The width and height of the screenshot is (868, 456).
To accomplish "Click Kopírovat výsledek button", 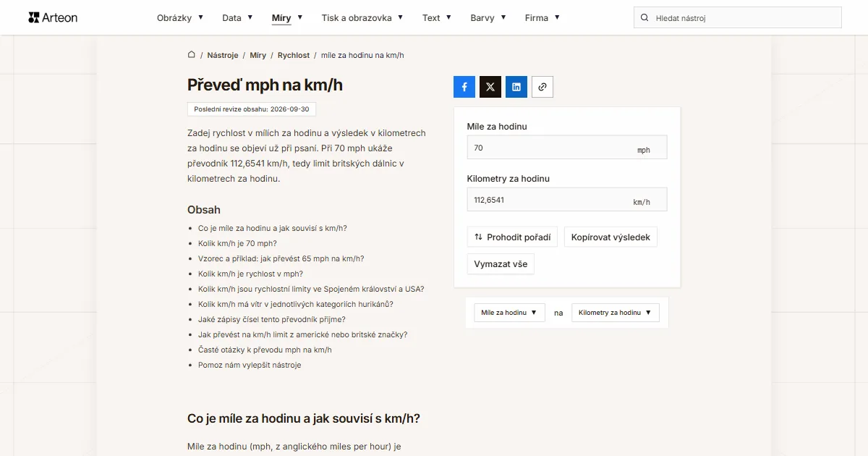I will coord(610,237).
